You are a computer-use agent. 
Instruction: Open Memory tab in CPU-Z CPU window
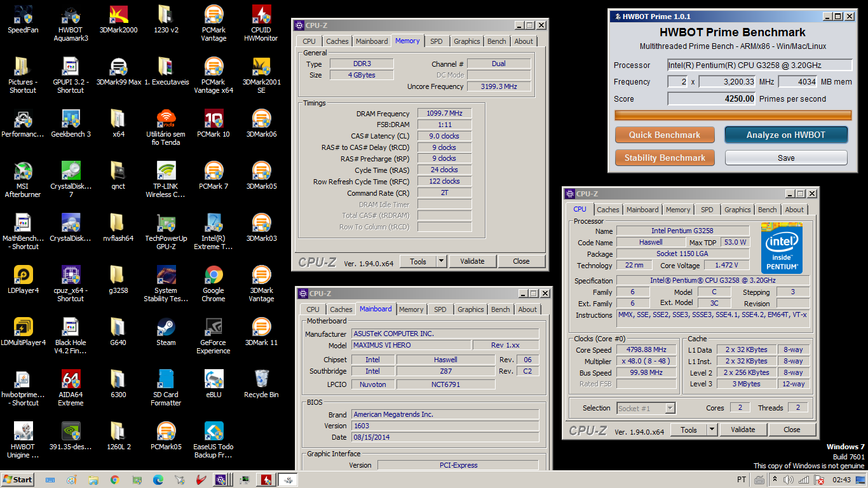tap(678, 210)
